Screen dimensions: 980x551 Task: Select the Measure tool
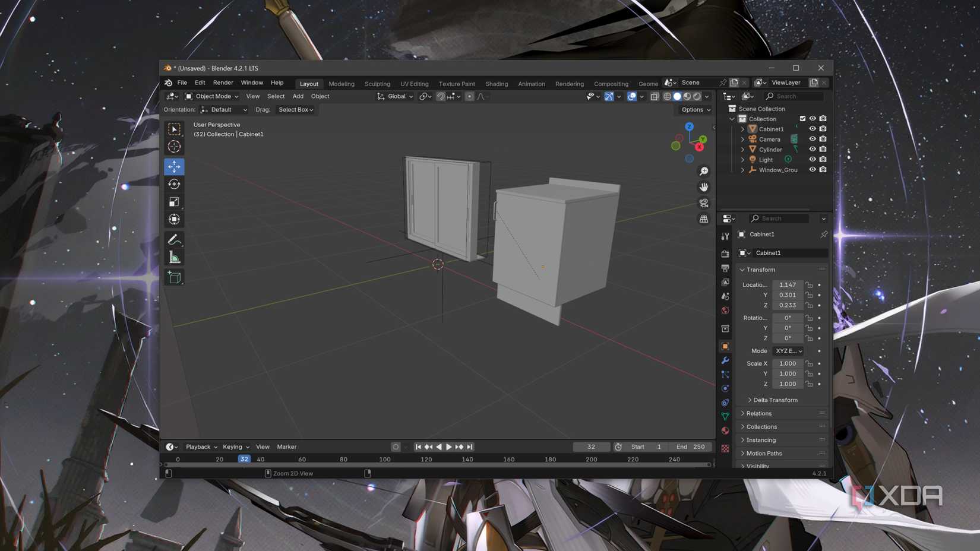pyautogui.click(x=174, y=256)
